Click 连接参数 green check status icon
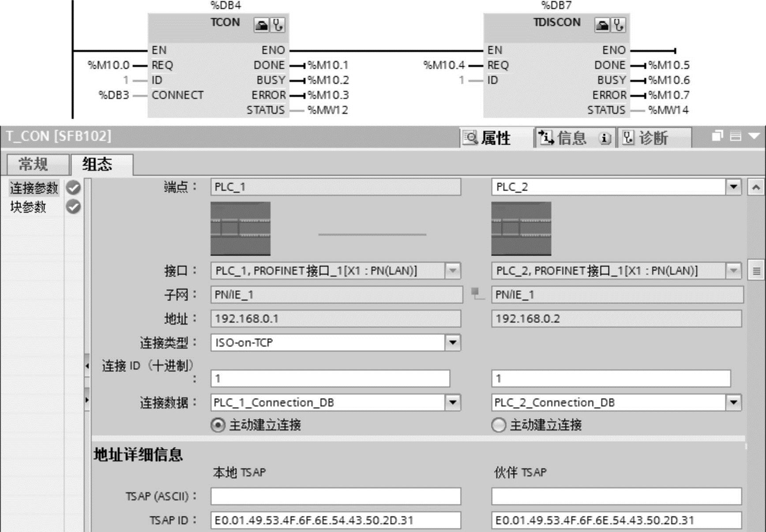This screenshot has height=532, width=766. [73, 188]
